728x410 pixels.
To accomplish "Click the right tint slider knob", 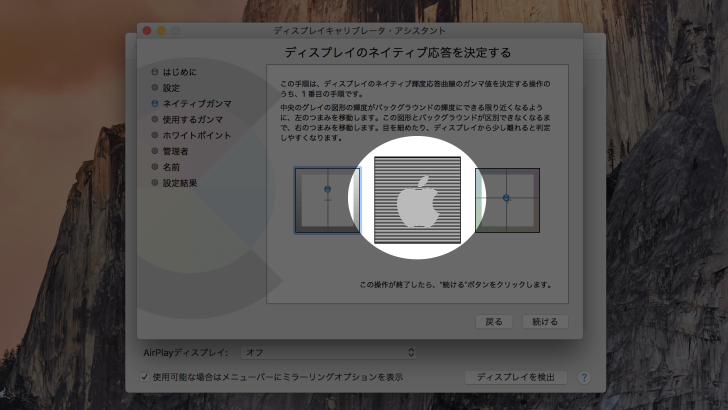I will click(506, 198).
